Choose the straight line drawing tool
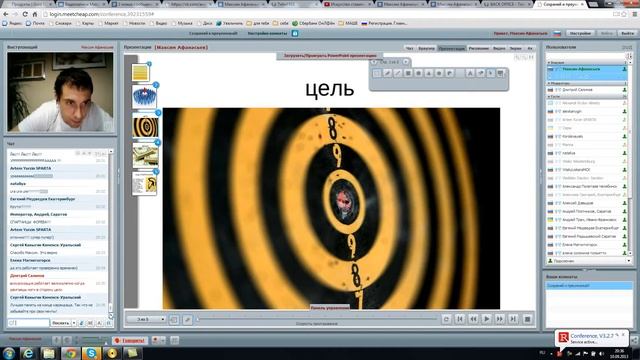Screen dimensions: 640x360 pyautogui.click(x=398, y=73)
